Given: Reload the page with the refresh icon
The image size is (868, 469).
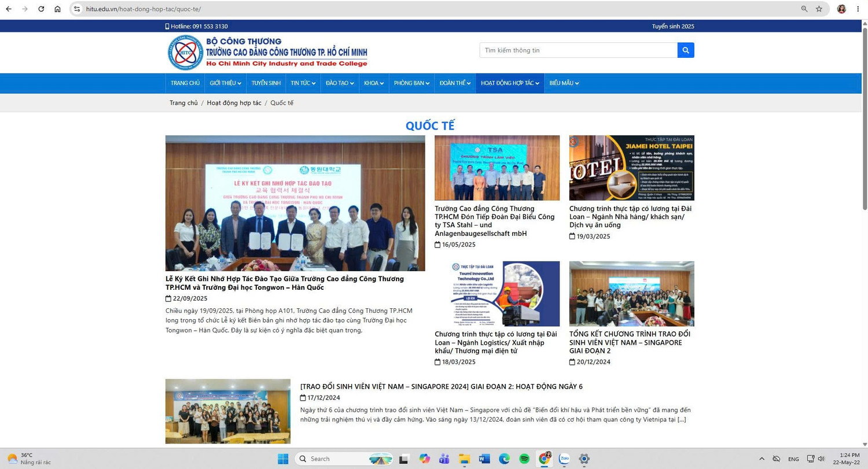Looking at the screenshot, I should click(x=41, y=9).
